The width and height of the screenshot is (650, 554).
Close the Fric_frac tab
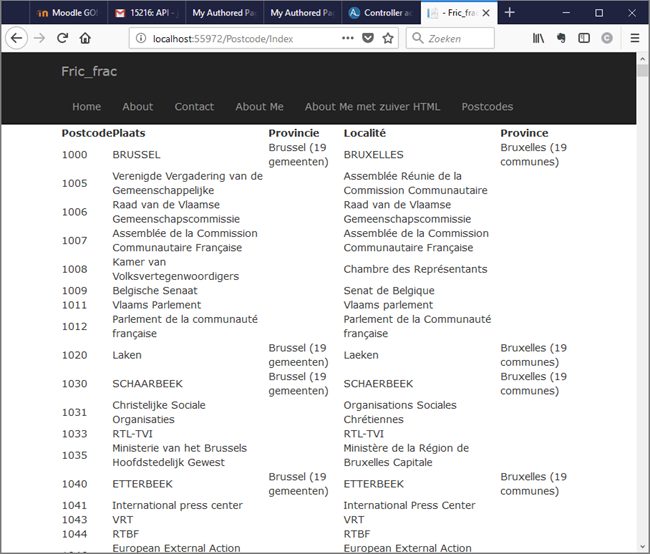(485, 13)
